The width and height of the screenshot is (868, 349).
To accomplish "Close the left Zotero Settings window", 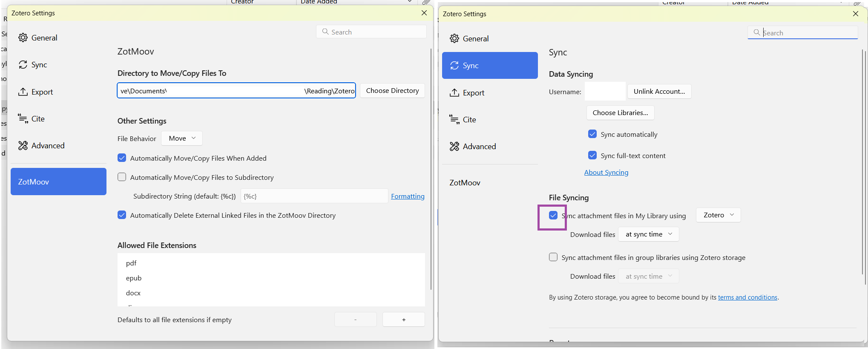I will click(x=424, y=13).
